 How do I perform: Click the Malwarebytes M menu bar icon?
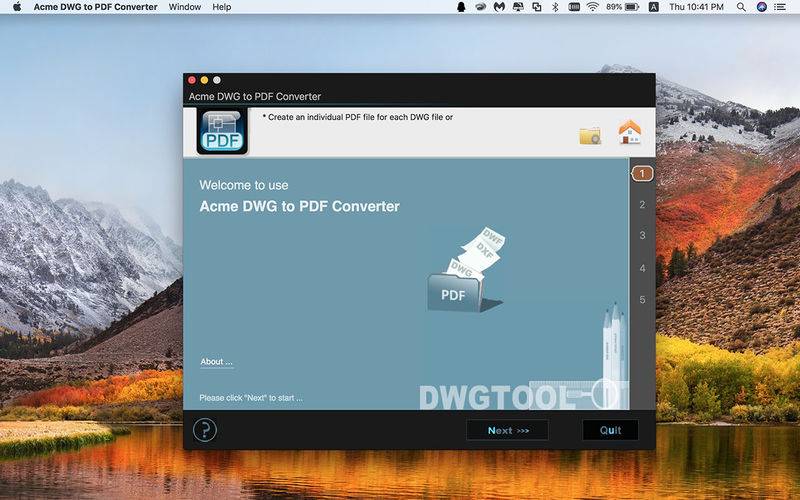click(x=499, y=7)
